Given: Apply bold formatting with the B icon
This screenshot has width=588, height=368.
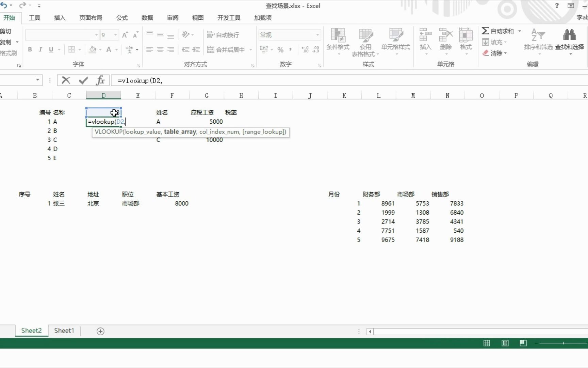Looking at the screenshot, I should [30, 49].
